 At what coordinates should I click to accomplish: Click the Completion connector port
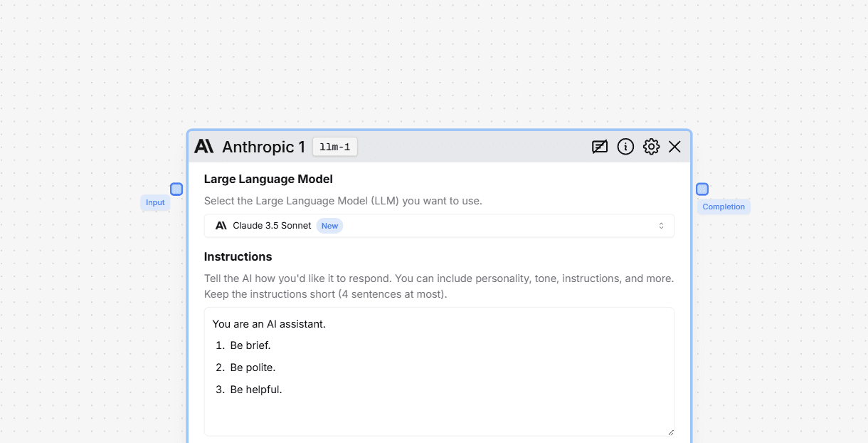[x=702, y=189]
